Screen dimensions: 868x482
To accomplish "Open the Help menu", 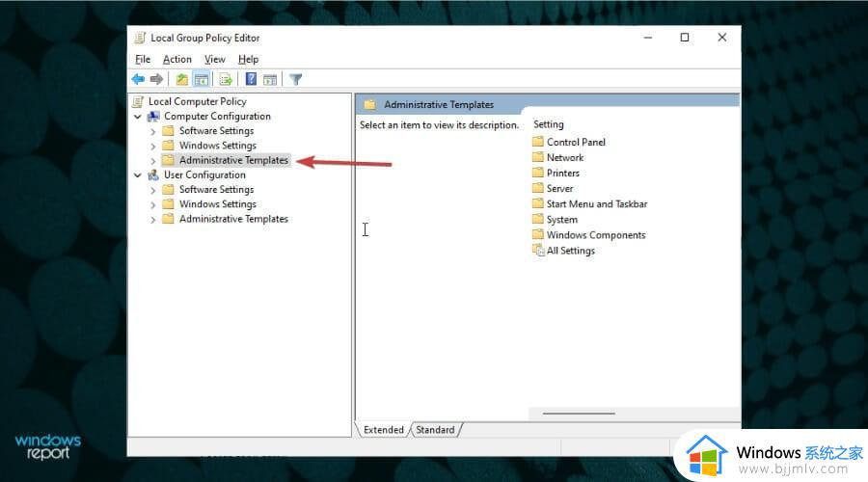I will point(249,59).
